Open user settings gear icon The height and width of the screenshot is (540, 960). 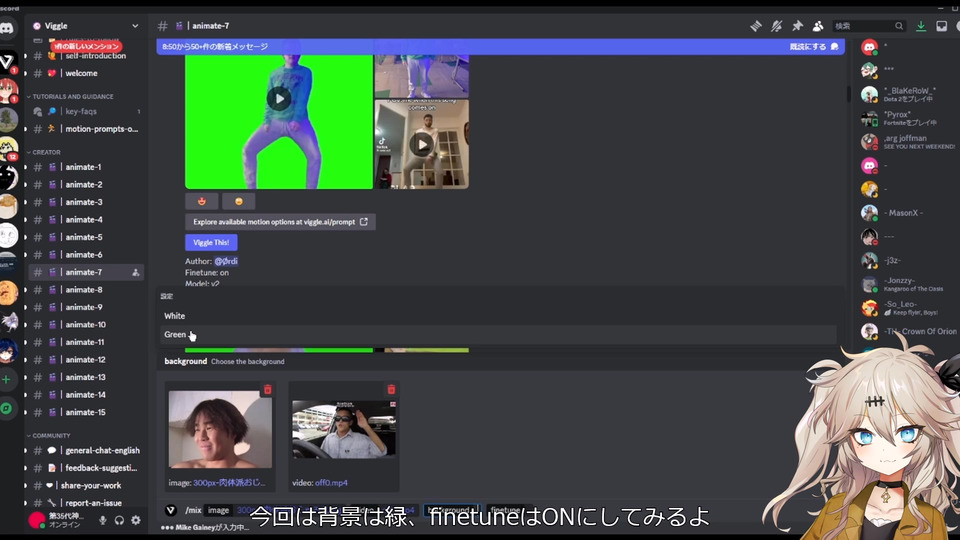point(136,520)
